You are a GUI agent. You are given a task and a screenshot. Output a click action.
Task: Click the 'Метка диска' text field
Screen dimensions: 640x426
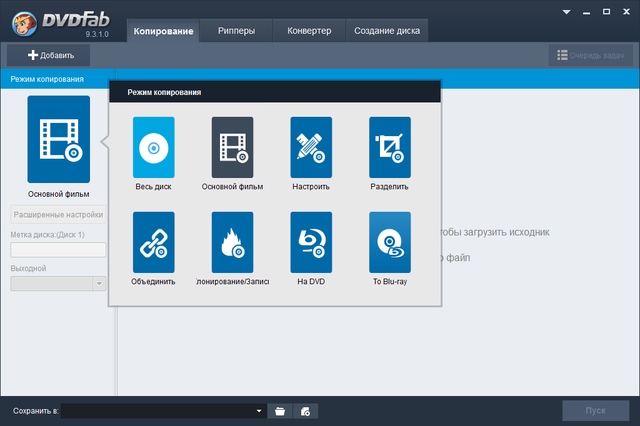click(58, 250)
